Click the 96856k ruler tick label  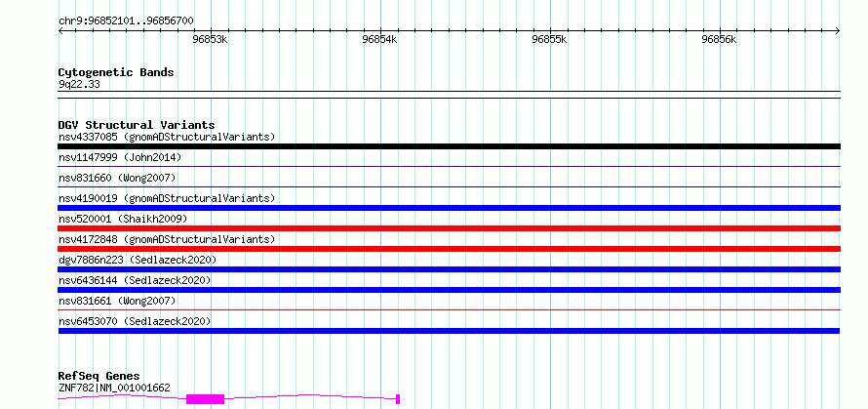tap(719, 39)
